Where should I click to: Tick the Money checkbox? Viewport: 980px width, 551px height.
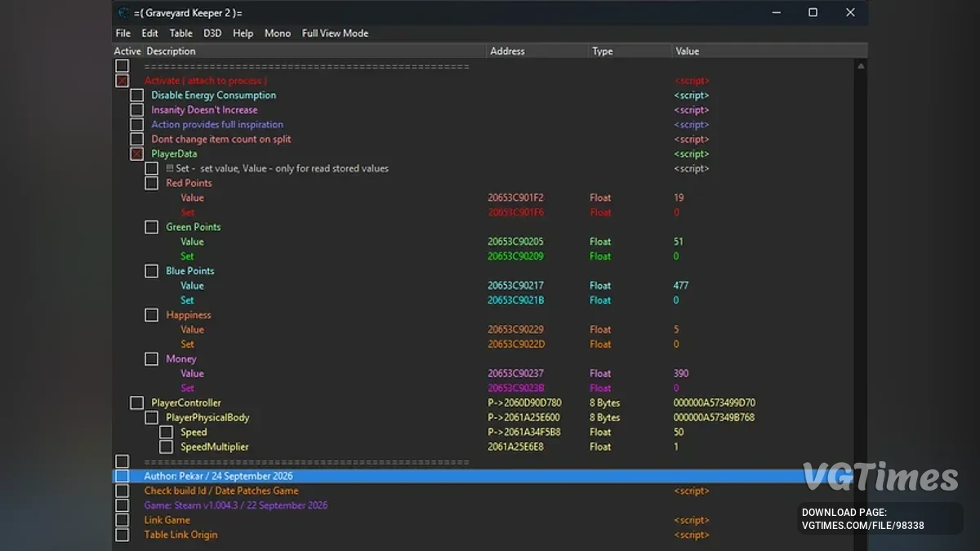pyautogui.click(x=151, y=359)
